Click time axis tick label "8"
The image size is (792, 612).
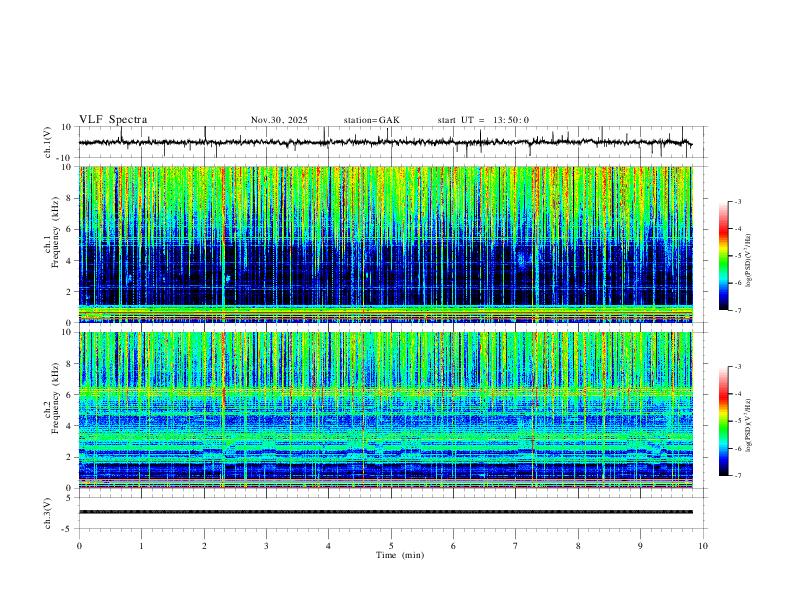[578, 546]
